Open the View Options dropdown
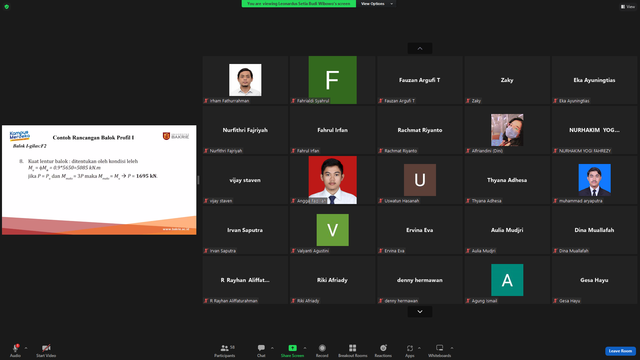The width and height of the screenshot is (640, 360). [377, 4]
